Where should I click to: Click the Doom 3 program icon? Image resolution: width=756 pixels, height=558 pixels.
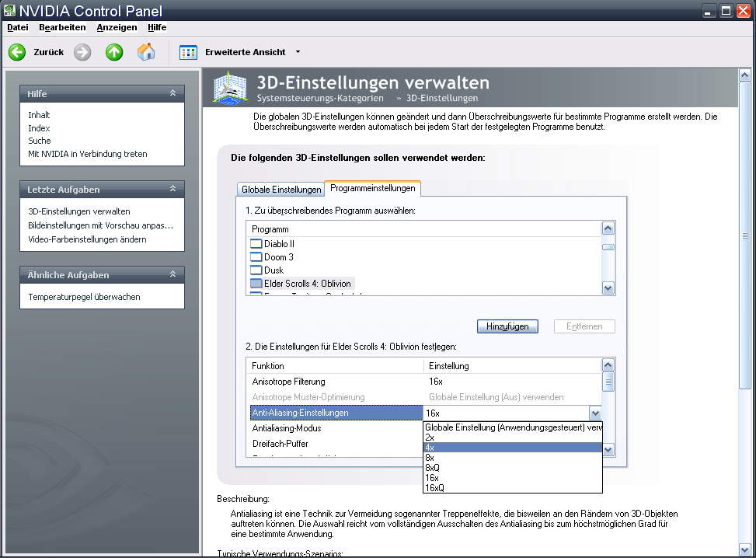[x=256, y=256]
